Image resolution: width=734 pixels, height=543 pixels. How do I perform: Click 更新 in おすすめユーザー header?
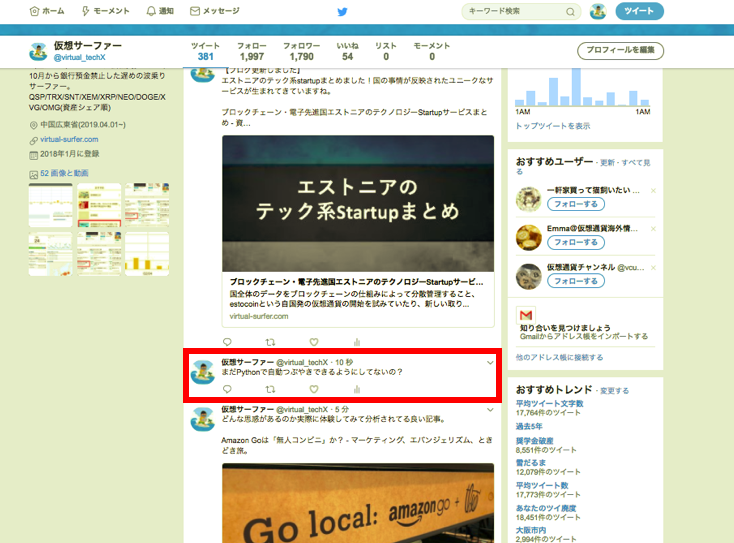point(607,163)
